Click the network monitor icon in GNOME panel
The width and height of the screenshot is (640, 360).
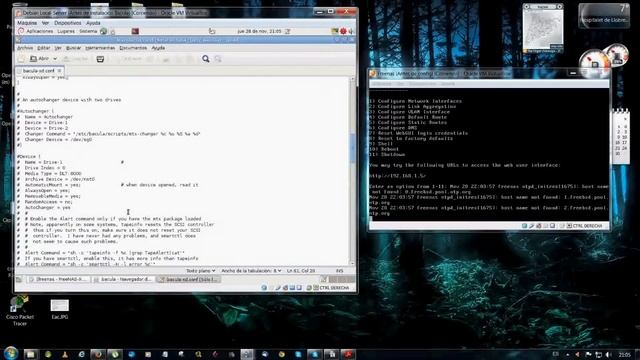(x=335, y=31)
